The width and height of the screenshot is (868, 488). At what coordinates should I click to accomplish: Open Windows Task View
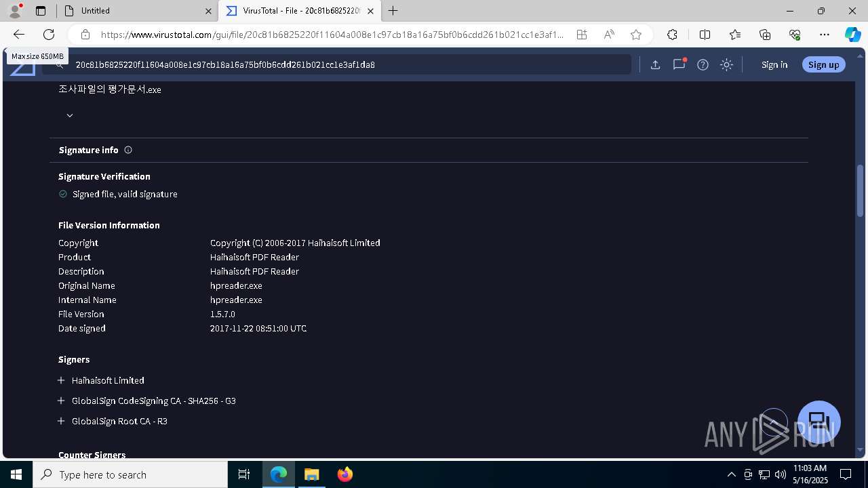[x=244, y=474]
